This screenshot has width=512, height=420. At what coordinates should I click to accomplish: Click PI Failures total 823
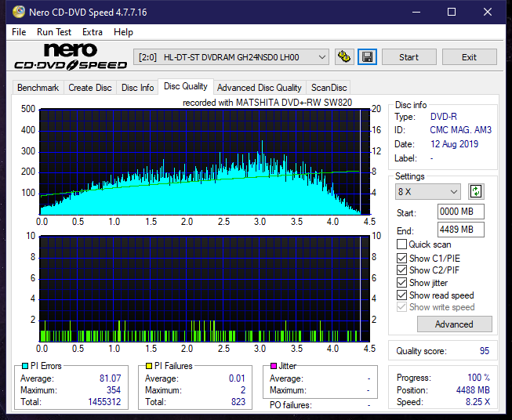point(238,402)
